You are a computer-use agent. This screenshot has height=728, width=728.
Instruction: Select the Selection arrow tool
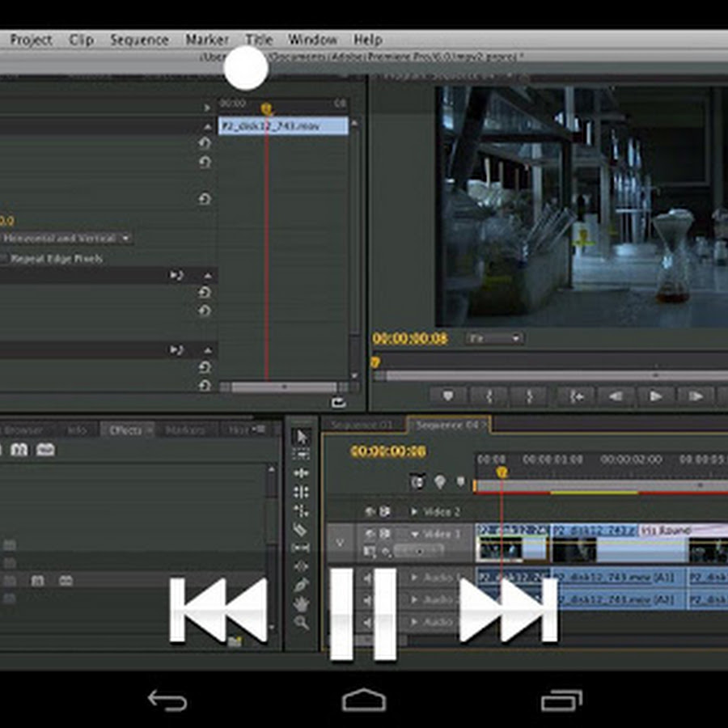(302, 437)
